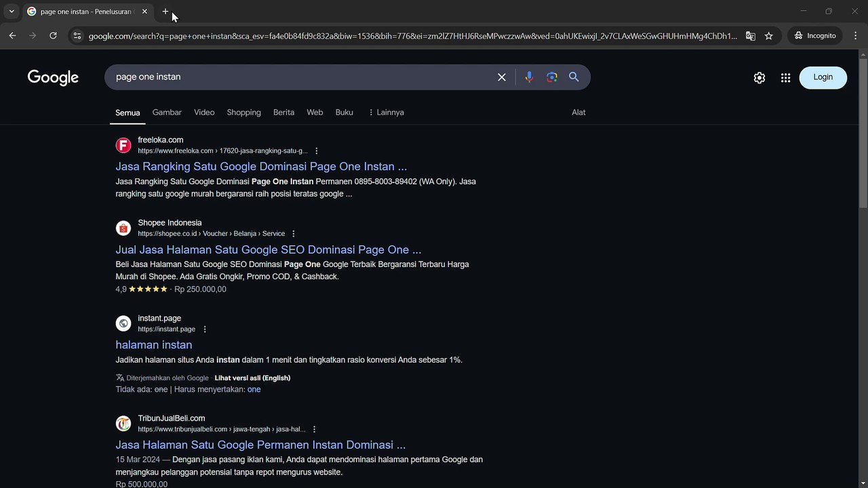Close the 'page one instan' browser tab

pos(144,12)
